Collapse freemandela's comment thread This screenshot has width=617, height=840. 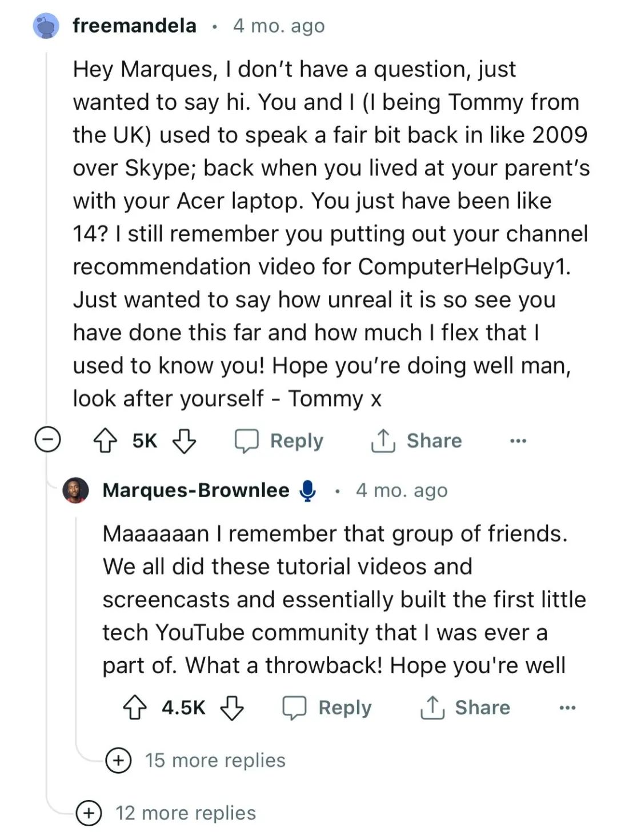point(48,440)
